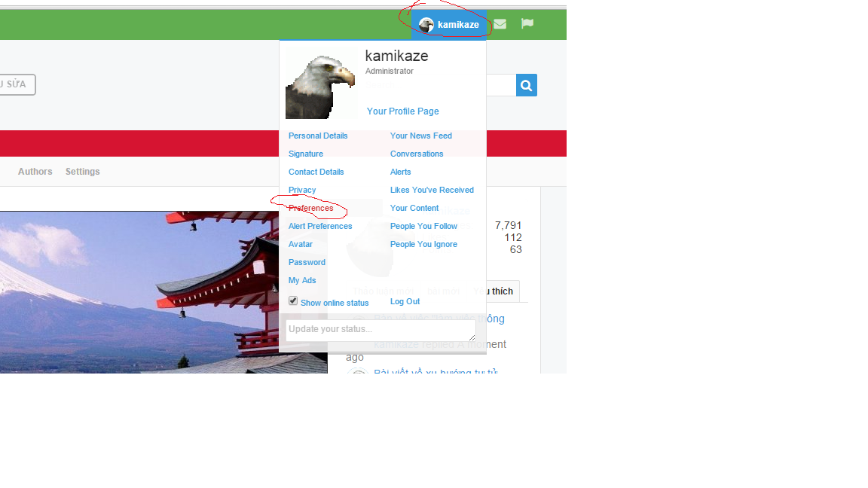Click the eagle avatar in dropdown

[321, 84]
